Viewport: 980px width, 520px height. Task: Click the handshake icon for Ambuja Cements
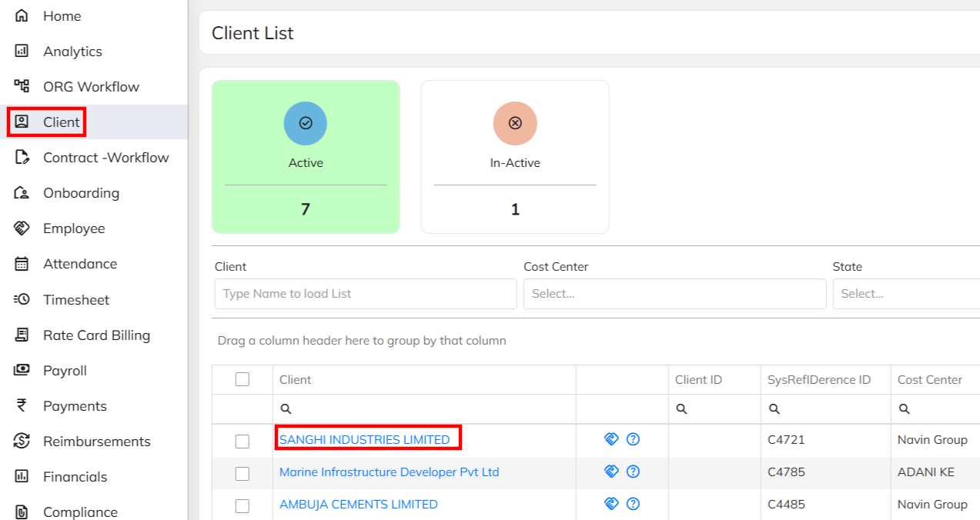[611, 504]
